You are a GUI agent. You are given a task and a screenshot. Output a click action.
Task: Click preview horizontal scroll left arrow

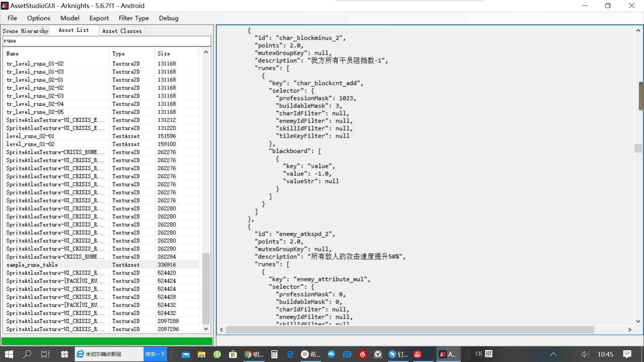[221, 330]
